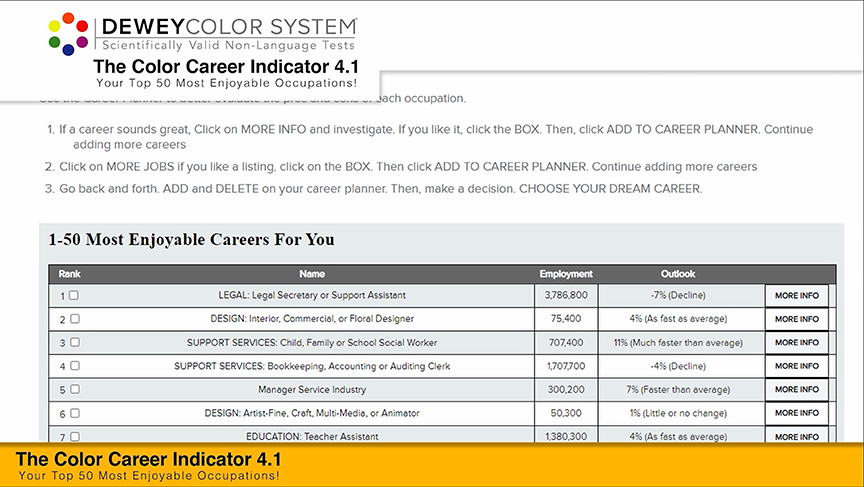Open MORE INFO for Interior, Commercial, or Floral Designer
The height and width of the screenshot is (487, 864).
point(797,319)
